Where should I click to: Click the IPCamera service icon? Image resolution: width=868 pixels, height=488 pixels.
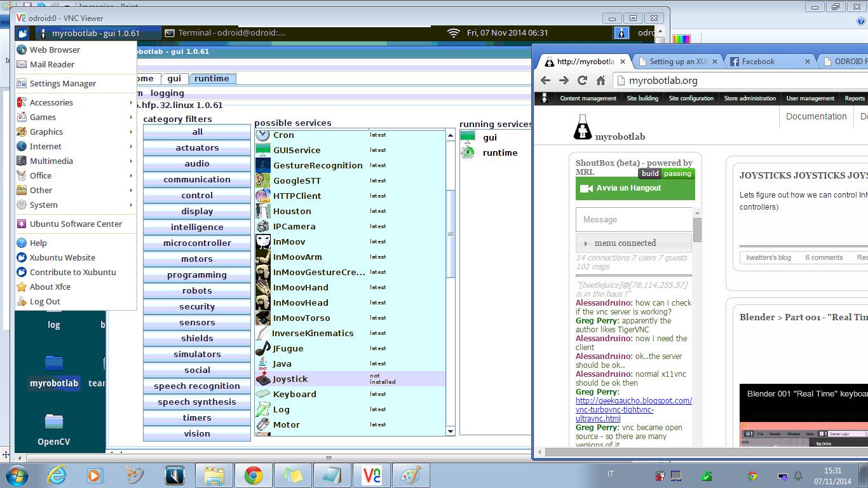(263, 226)
